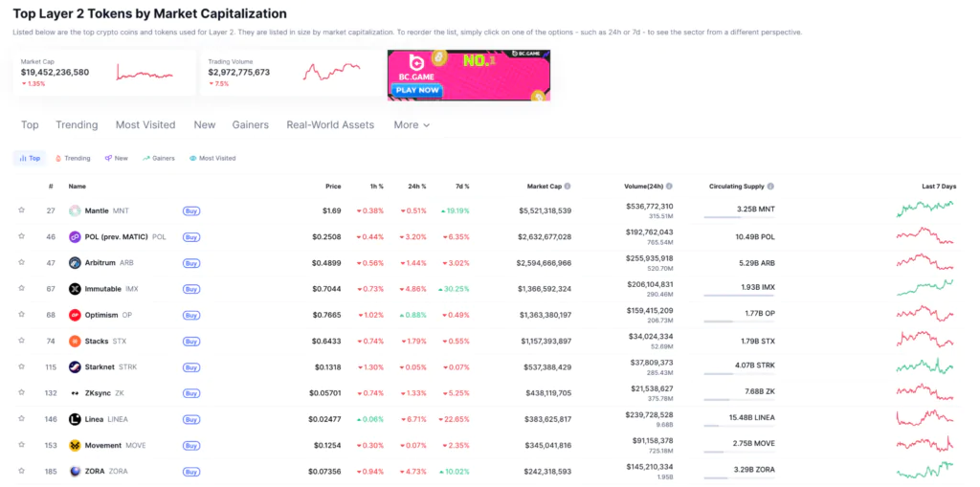Open the Gainers tab in top navigation
980x487 pixels.
tap(250, 125)
